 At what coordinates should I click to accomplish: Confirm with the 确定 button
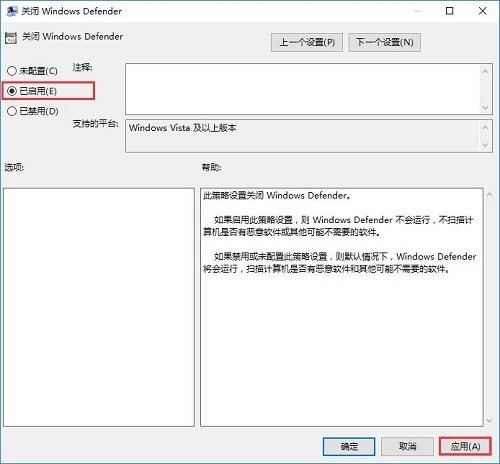(349, 446)
